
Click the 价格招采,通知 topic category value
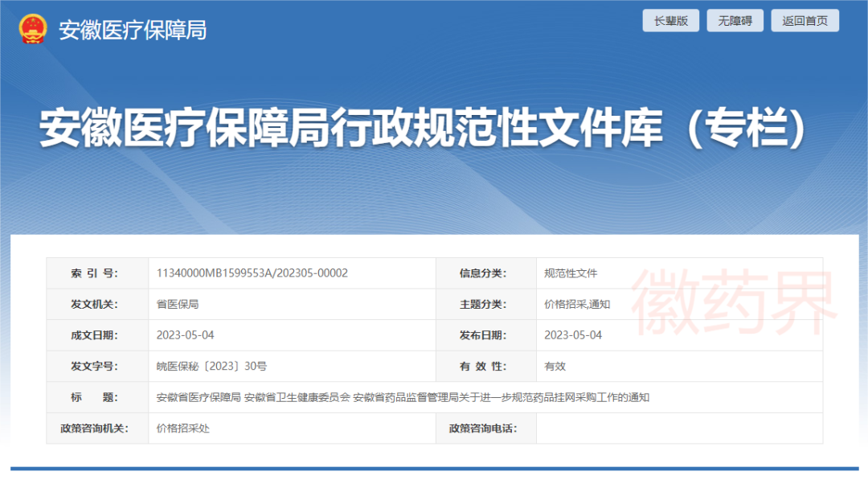577,304
